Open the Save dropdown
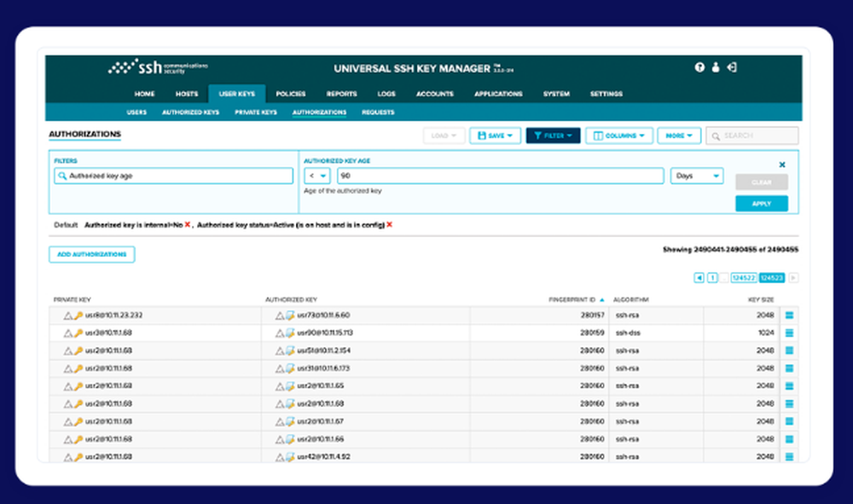 coord(495,136)
